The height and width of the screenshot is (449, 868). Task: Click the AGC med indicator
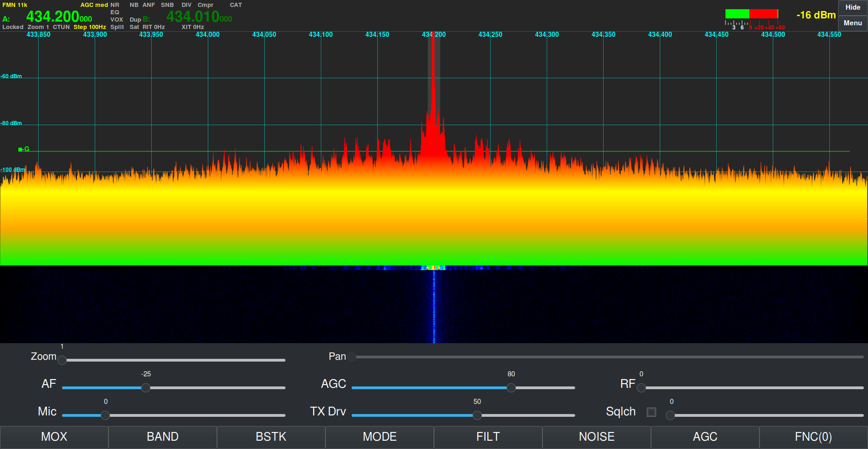pyautogui.click(x=94, y=5)
